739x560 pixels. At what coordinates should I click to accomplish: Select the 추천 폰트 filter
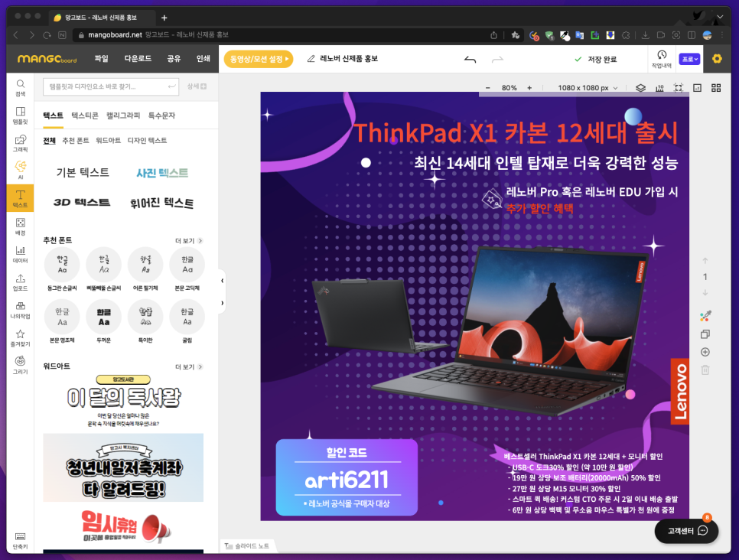click(x=76, y=141)
